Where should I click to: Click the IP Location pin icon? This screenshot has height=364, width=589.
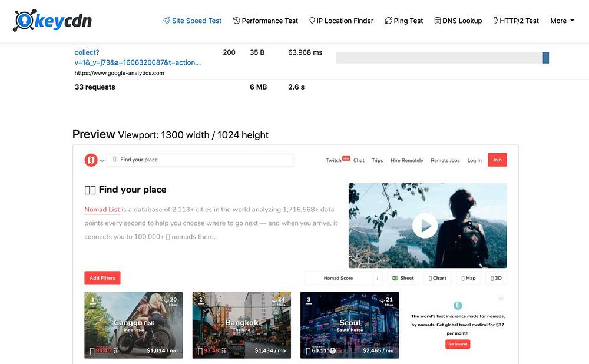(x=312, y=21)
